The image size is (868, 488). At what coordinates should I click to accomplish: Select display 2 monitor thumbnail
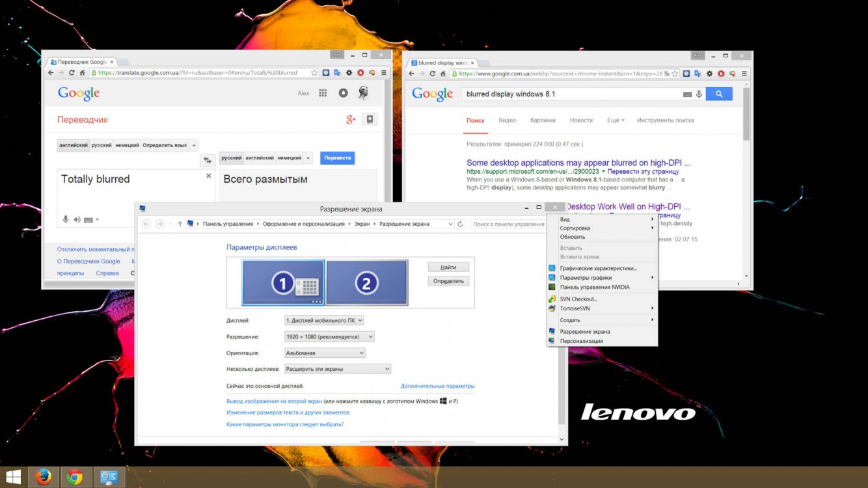(x=367, y=283)
